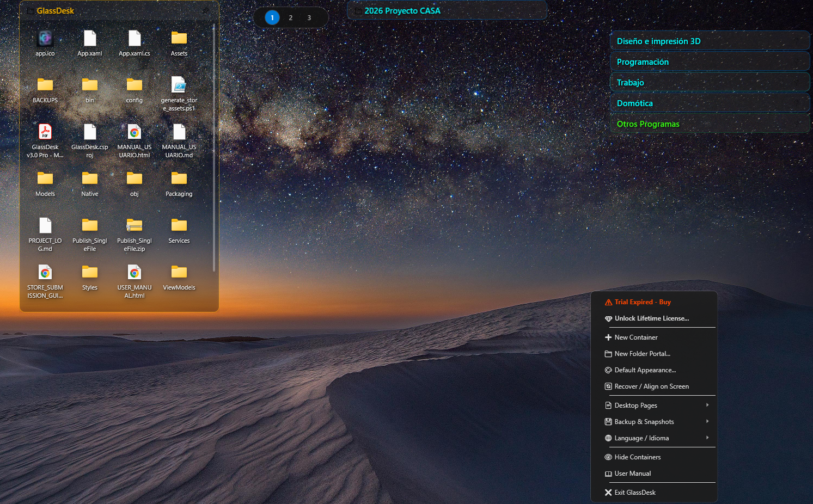813x504 pixels.
Task: Click Trial Expired - Buy link
Action: coord(653,302)
